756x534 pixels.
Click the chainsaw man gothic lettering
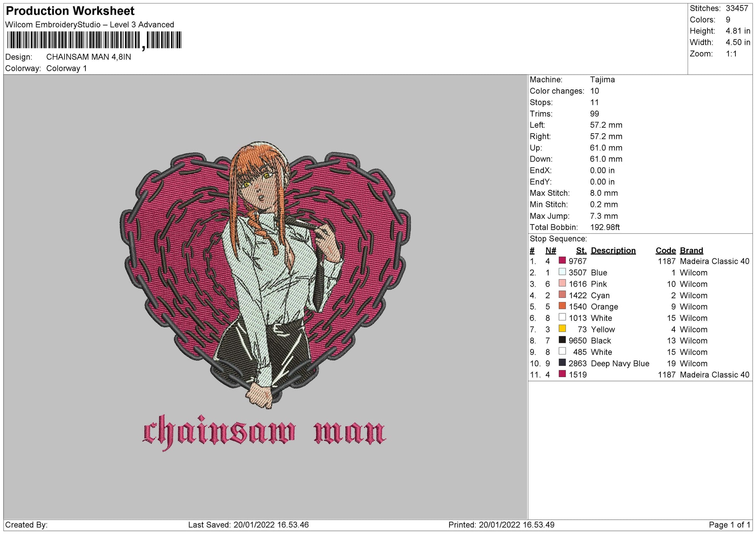click(265, 433)
